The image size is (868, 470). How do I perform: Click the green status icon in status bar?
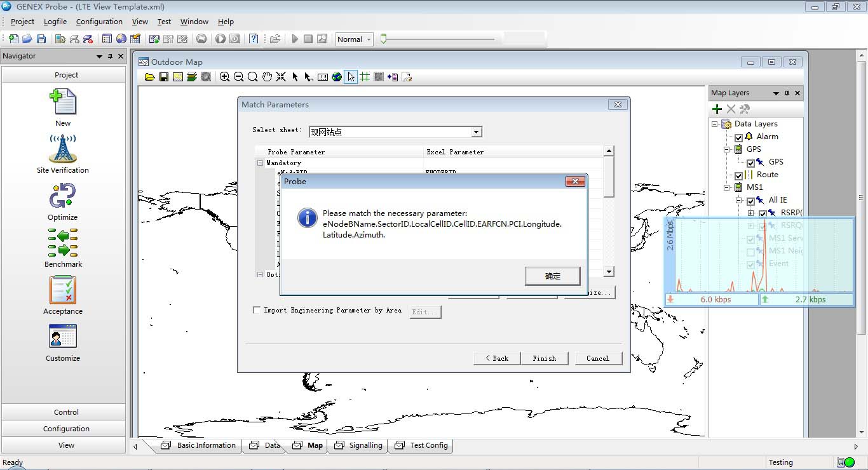point(850,462)
